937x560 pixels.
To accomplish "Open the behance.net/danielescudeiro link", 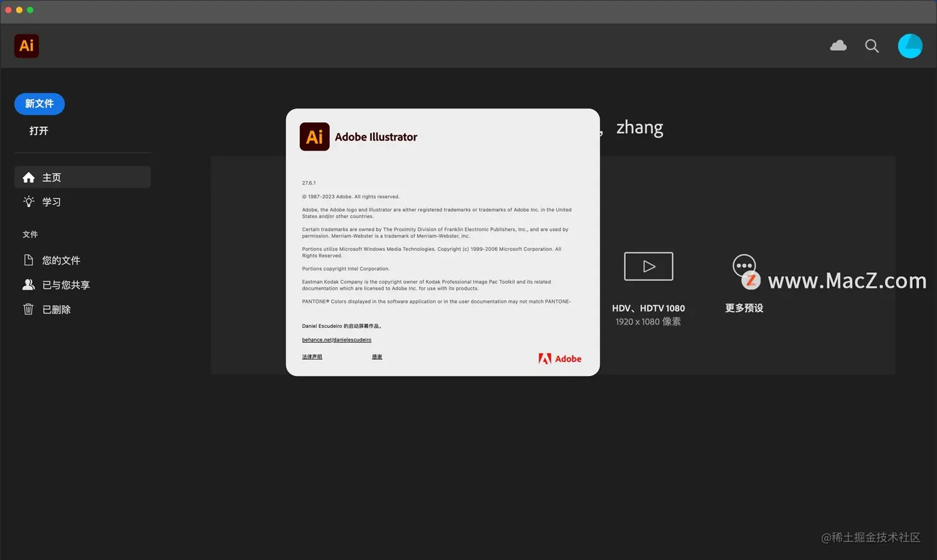I will pyautogui.click(x=337, y=339).
